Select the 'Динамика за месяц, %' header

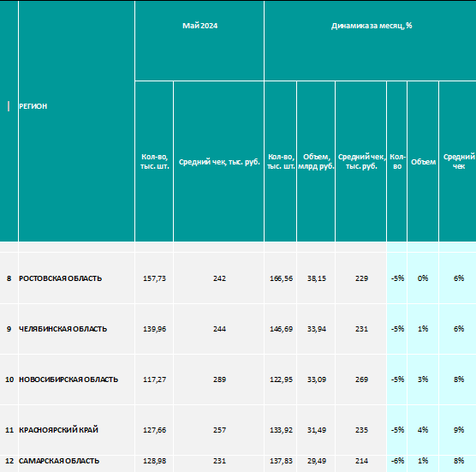click(370, 41)
